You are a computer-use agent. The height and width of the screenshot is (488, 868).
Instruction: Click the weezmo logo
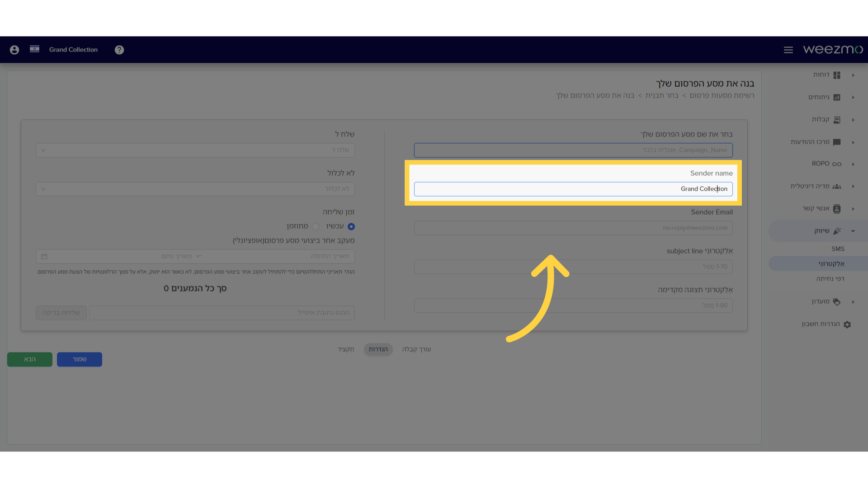[x=833, y=49]
